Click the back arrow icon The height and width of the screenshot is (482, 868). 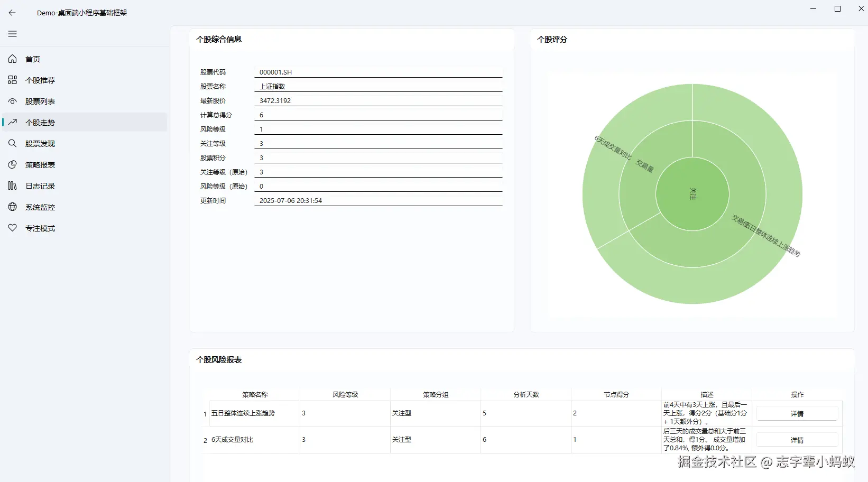[12, 13]
